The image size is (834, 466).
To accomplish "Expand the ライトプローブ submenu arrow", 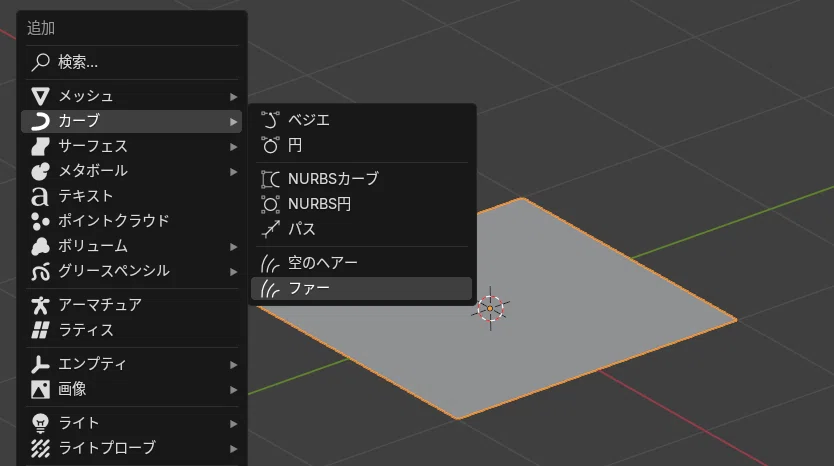I will coord(233,449).
